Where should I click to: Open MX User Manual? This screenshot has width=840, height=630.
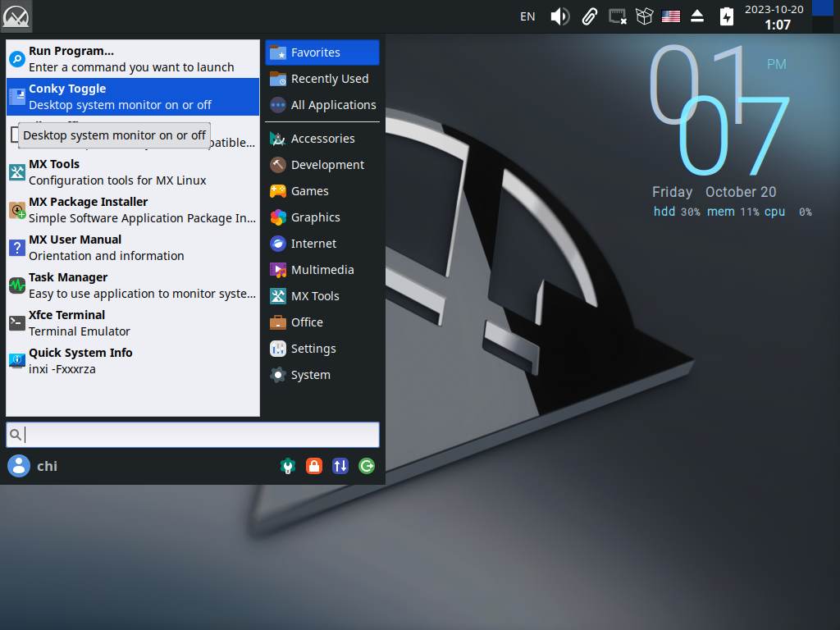(133, 248)
